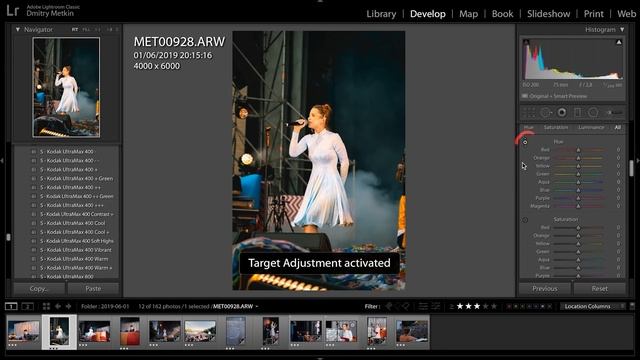Click the presets panel scrollbar handle
The width and height of the screenshot is (640, 360).
click(x=8, y=237)
